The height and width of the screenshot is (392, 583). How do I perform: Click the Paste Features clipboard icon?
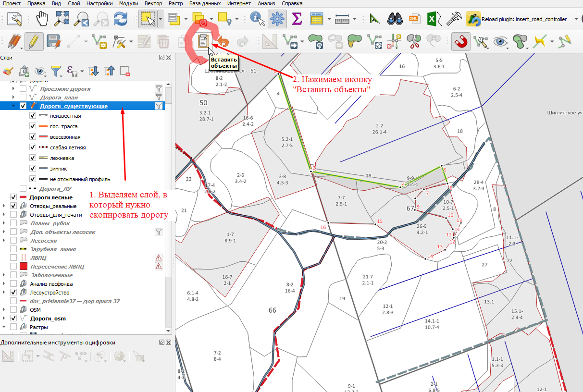(x=203, y=41)
